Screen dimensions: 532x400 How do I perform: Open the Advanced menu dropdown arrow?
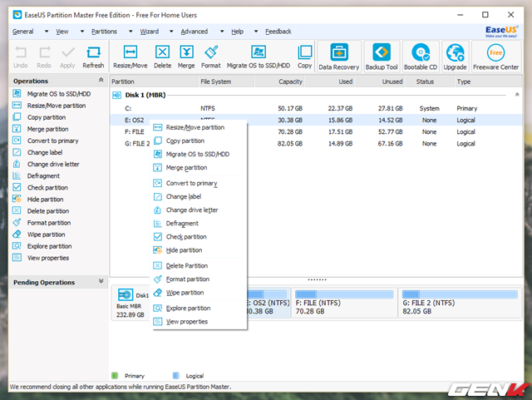pyautogui.click(x=222, y=32)
